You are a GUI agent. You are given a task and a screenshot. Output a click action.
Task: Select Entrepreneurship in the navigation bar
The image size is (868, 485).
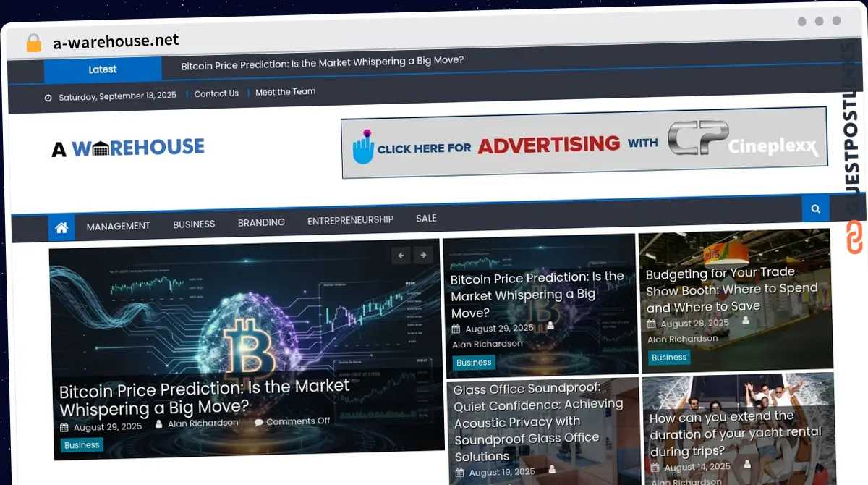click(x=350, y=220)
